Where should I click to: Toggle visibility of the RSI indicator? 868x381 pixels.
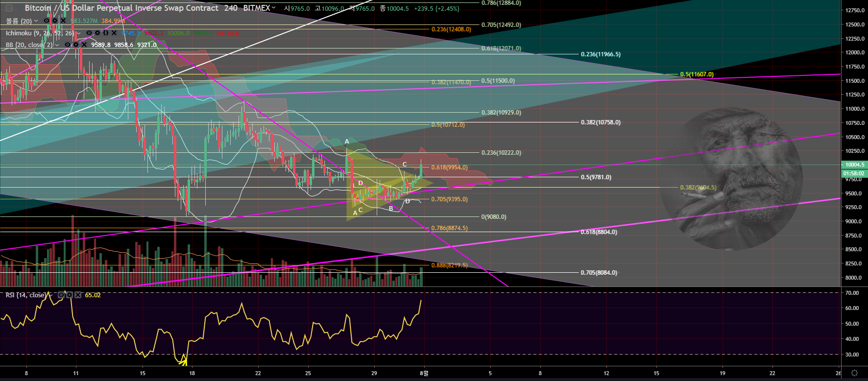[x=61, y=295]
